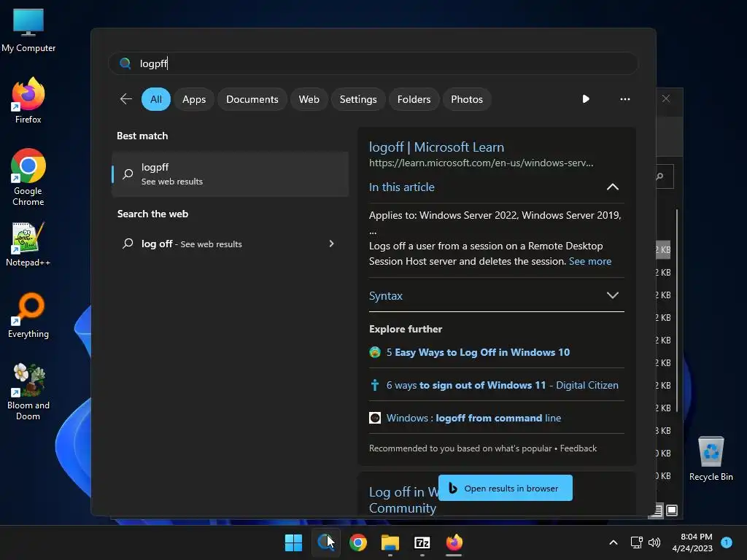Screen dimensions: 747x560
Task: Open the Everything desktop shortcut
Action: tap(28, 316)
